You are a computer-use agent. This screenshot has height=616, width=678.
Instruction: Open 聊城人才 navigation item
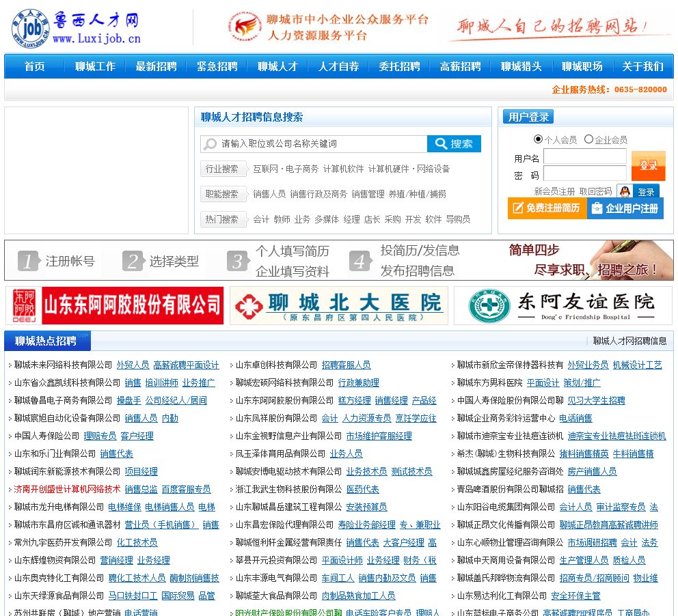[277, 66]
